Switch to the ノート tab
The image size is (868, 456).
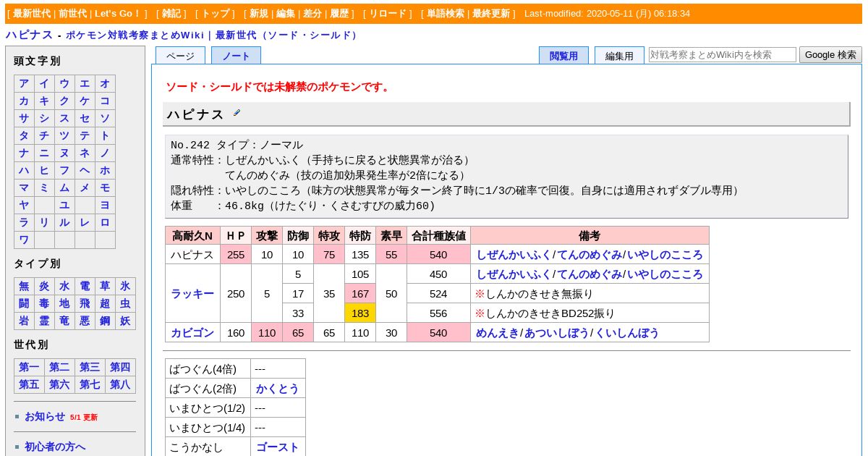pyautogui.click(x=236, y=56)
